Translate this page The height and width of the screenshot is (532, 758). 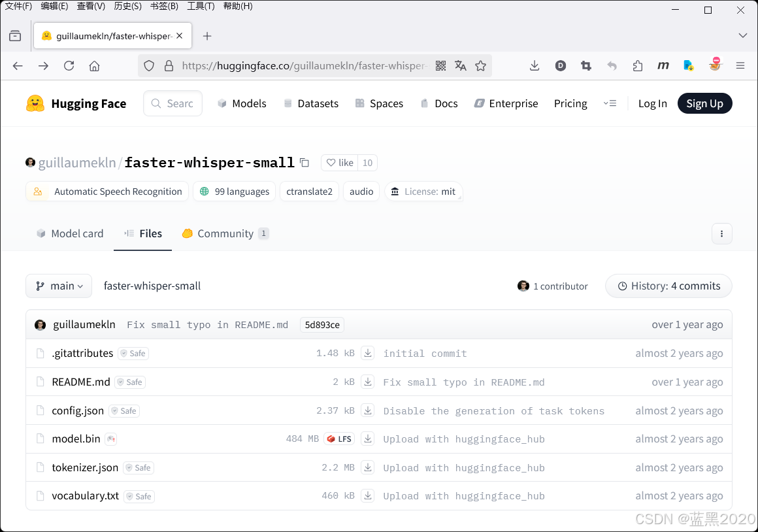[x=460, y=66]
